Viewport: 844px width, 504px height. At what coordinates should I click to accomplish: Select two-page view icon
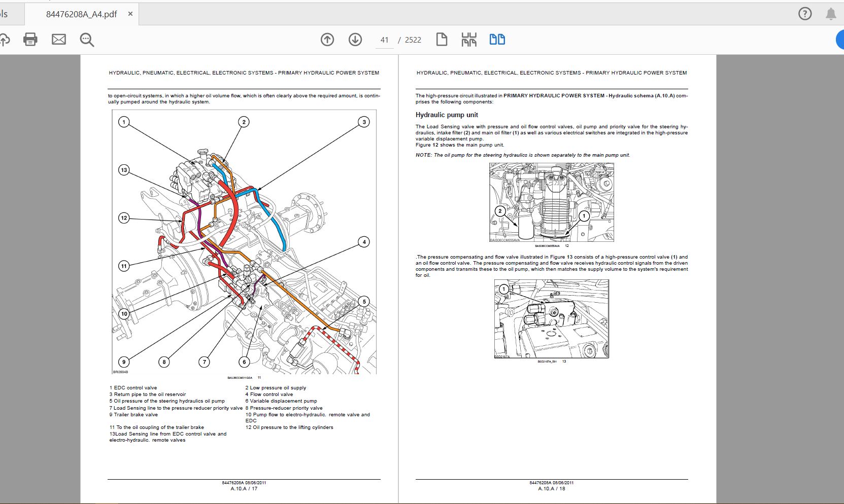click(497, 40)
